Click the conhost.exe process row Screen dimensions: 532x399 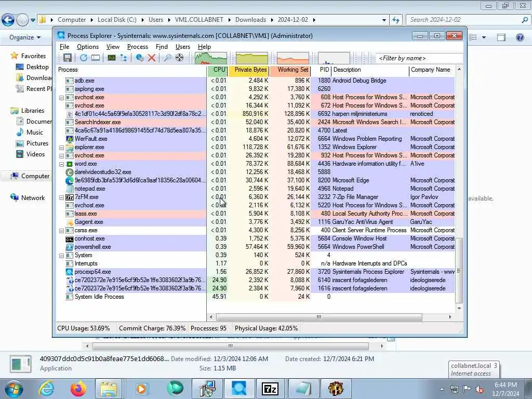pos(255,238)
